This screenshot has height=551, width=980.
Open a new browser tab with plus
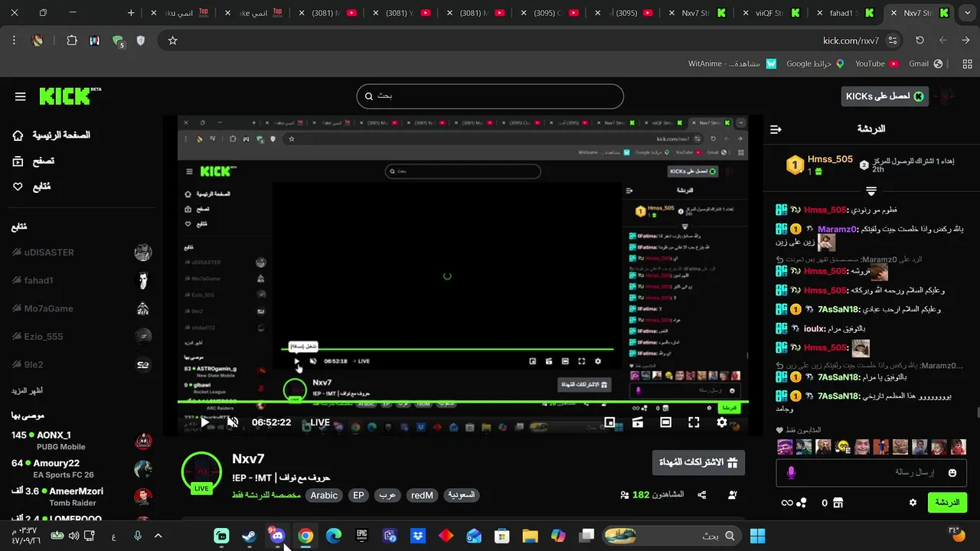click(x=131, y=13)
